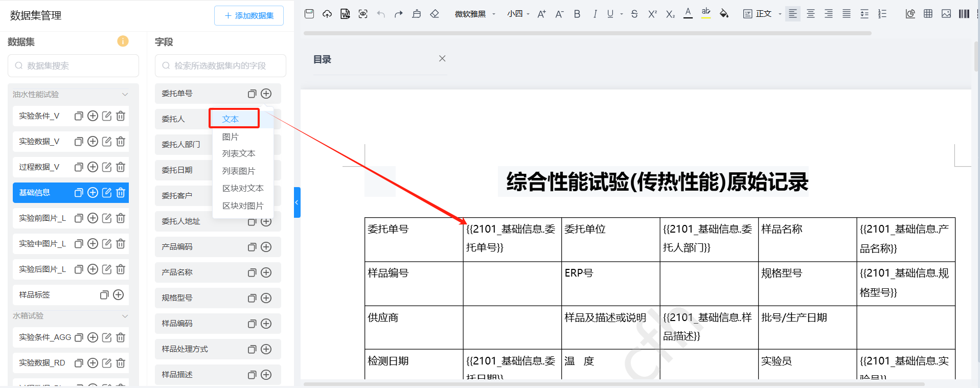This screenshot has width=980, height=388.
Task: Choose 列表图片 from the insert menu
Action: (239, 171)
